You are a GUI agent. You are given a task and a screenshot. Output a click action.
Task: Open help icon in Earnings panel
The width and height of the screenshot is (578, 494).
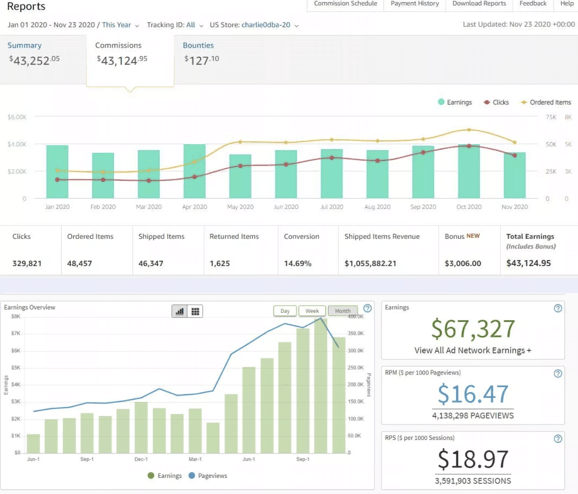click(x=558, y=308)
